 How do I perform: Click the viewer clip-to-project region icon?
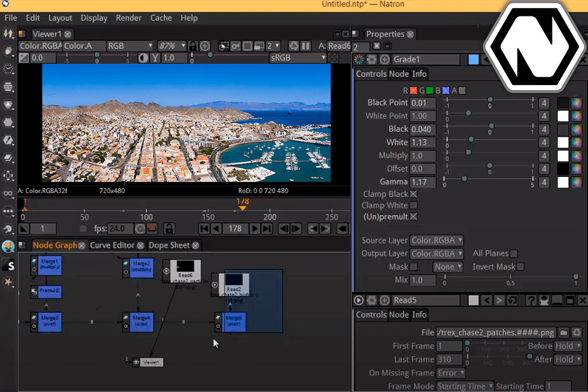223,46
